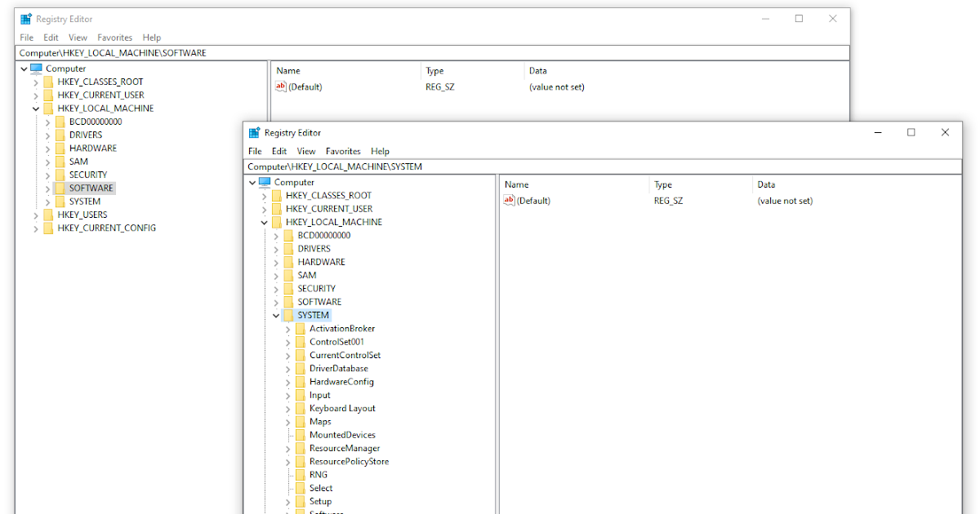Expand HKEY_CLASSES_ROOT in the front window
The width and height of the screenshot is (980, 514).
[x=263, y=195]
